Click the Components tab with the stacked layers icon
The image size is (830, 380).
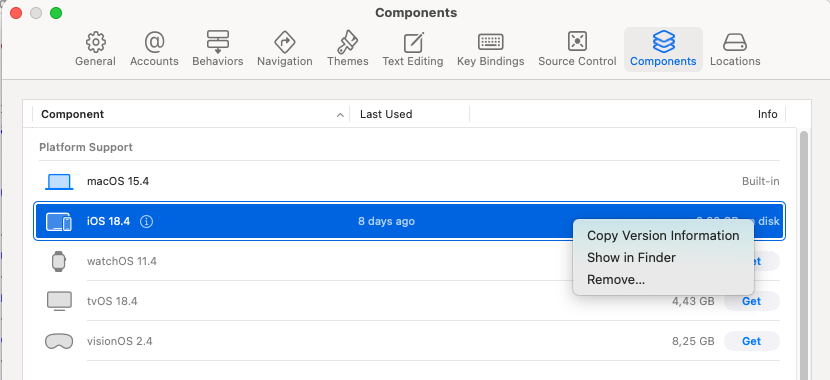coord(663,49)
